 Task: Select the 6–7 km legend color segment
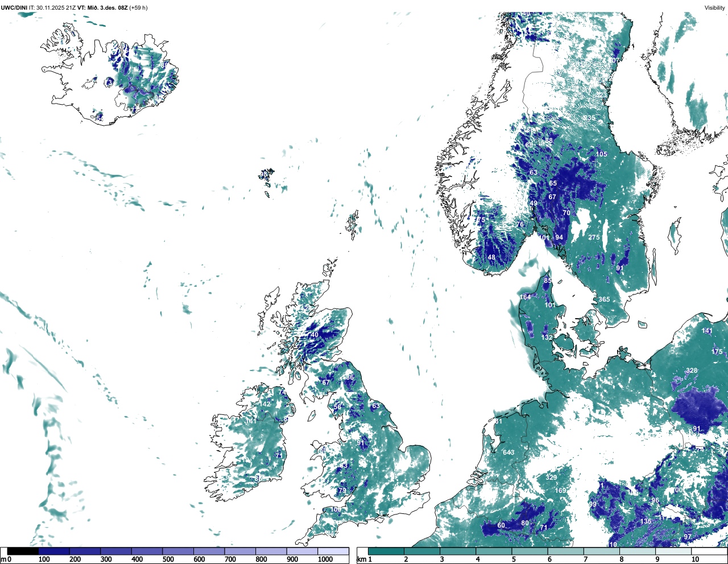565,551
